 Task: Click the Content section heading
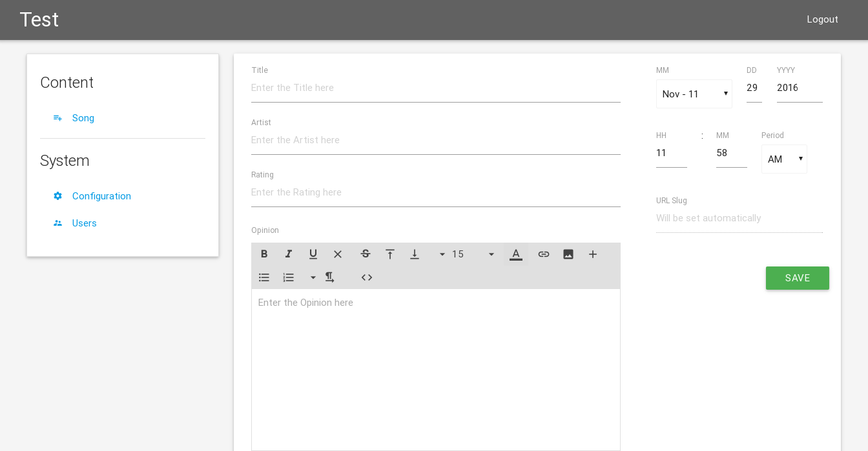coord(67,83)
